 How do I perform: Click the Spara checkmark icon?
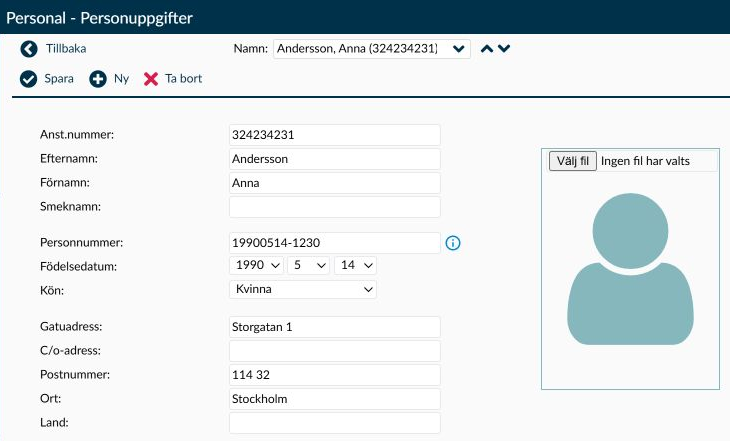coord(28,79)
